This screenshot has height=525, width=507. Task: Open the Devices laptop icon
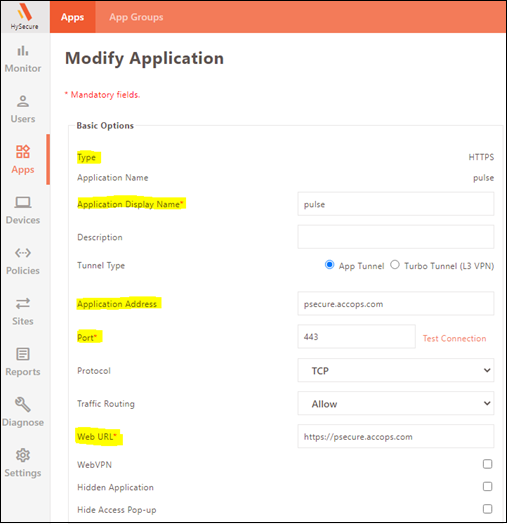point(23,203)
